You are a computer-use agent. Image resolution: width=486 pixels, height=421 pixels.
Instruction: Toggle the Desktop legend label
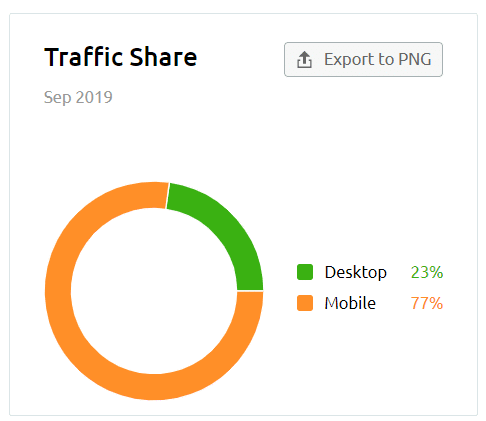click(356, 272)
